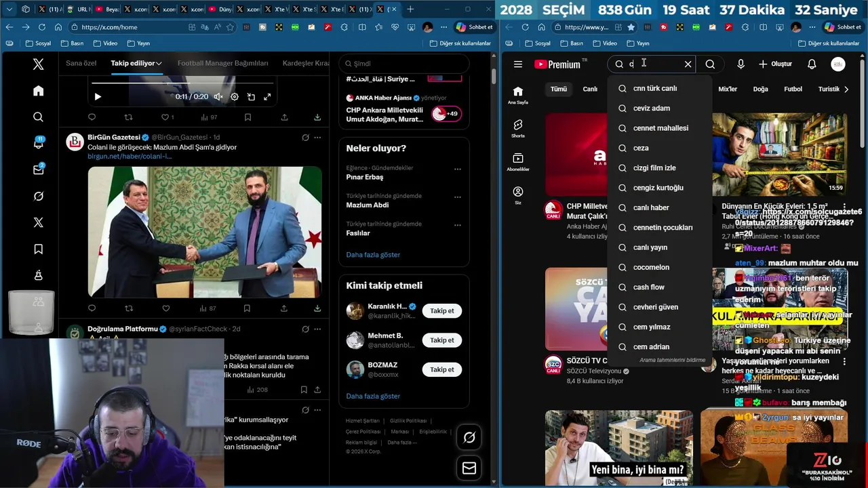Screen dimensions: 868x488
Task: Reload the X page in left browser
Action: pyautogui.click(x=41, y=27)
